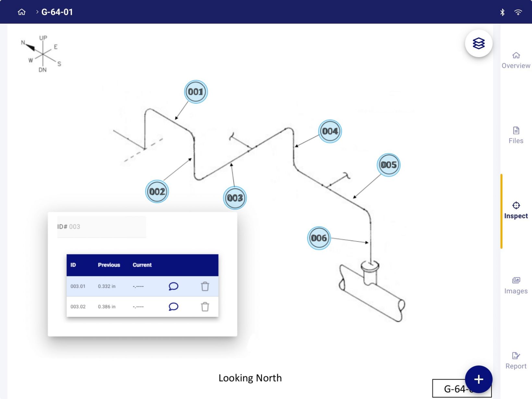The height and width of the screenshot is (399, 532).
Task: Click the G-64-01 breadcrumb title
Action: coord(57,12)
